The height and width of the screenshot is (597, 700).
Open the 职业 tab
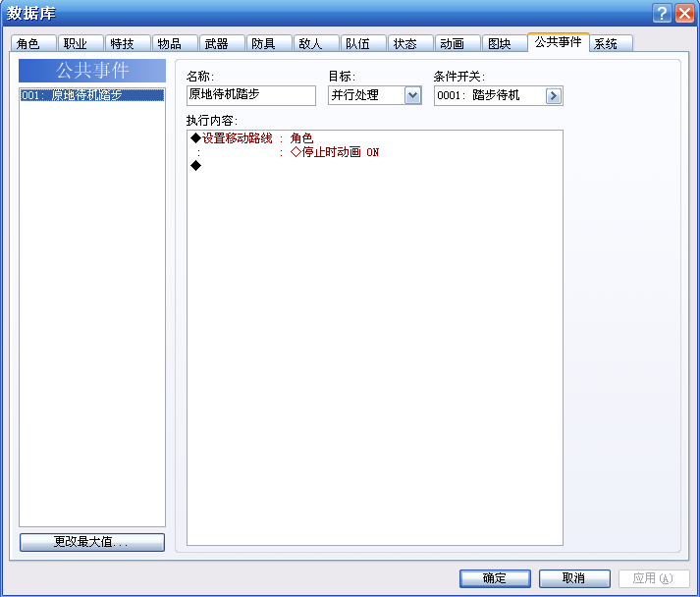pos(81,44)
